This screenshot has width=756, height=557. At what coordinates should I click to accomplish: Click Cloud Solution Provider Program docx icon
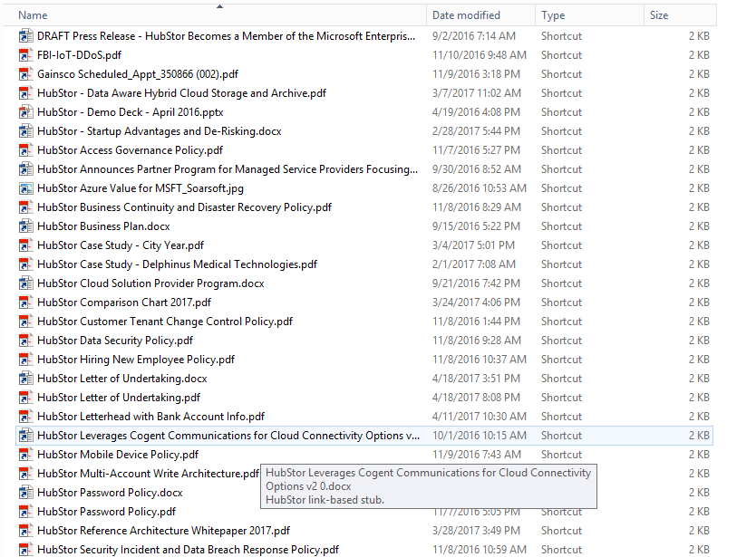pyautogui.click(x=25, y=283)
